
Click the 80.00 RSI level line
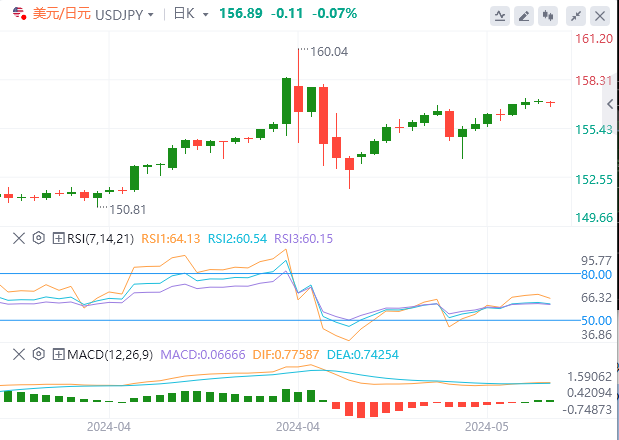[x=290, y=273]
